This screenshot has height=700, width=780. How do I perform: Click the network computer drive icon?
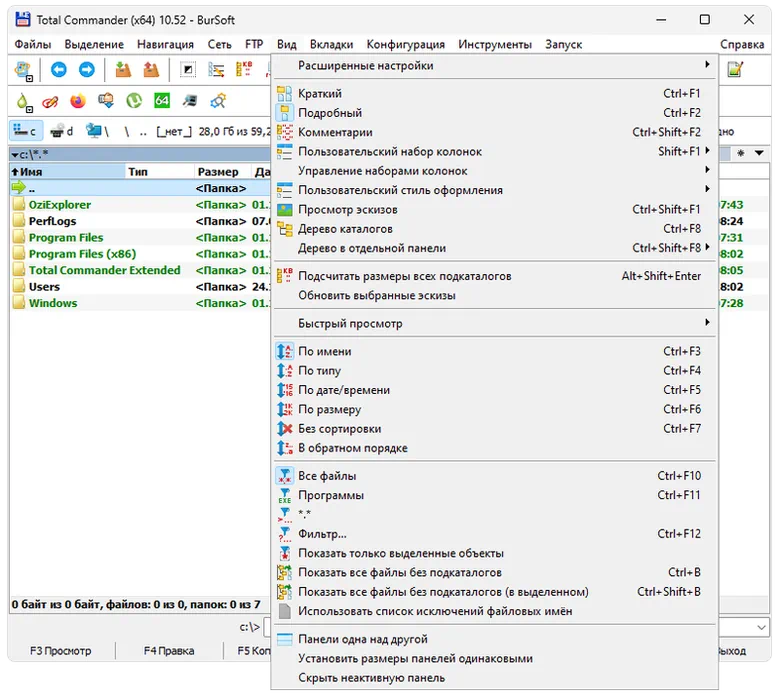[94, 131]
